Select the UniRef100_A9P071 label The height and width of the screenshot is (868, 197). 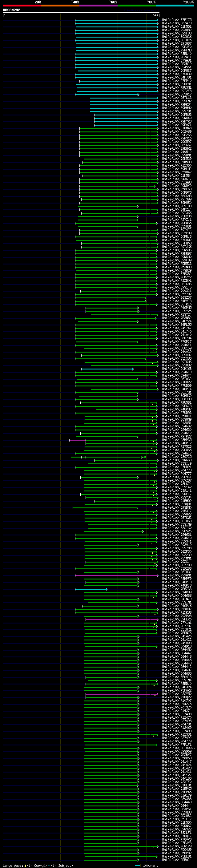pyautogui.click(x=176, y=125)
